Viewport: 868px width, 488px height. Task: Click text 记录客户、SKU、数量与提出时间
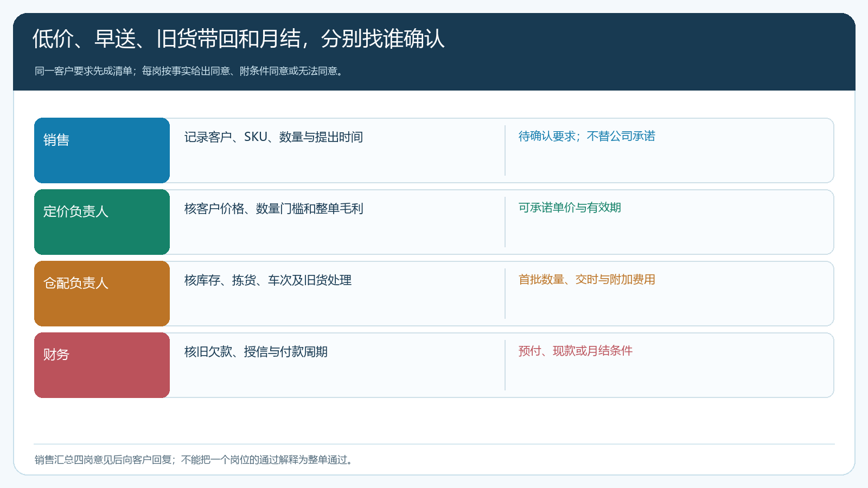(x=273, y=137)
